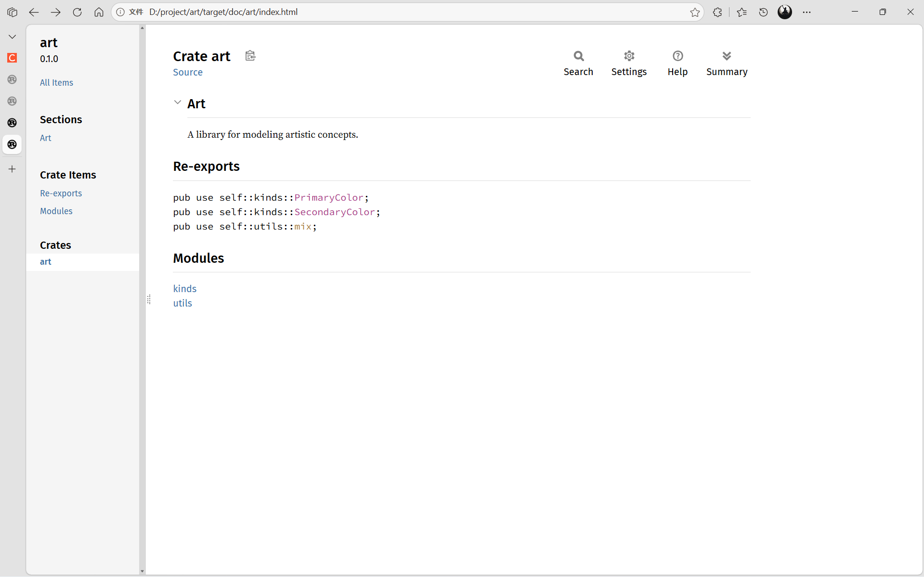
Task: Collapse the Art documentation section
Action: pos(178,102)
